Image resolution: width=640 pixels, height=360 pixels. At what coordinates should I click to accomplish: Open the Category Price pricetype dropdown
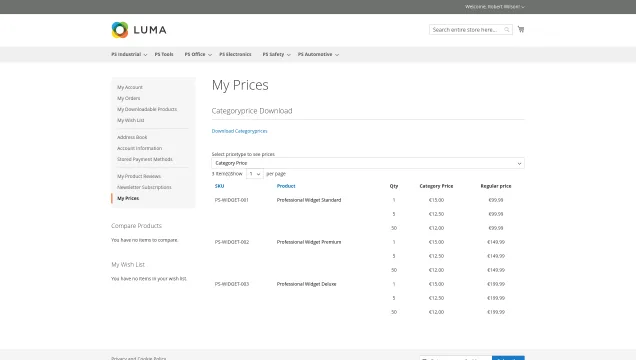[368, 163]
